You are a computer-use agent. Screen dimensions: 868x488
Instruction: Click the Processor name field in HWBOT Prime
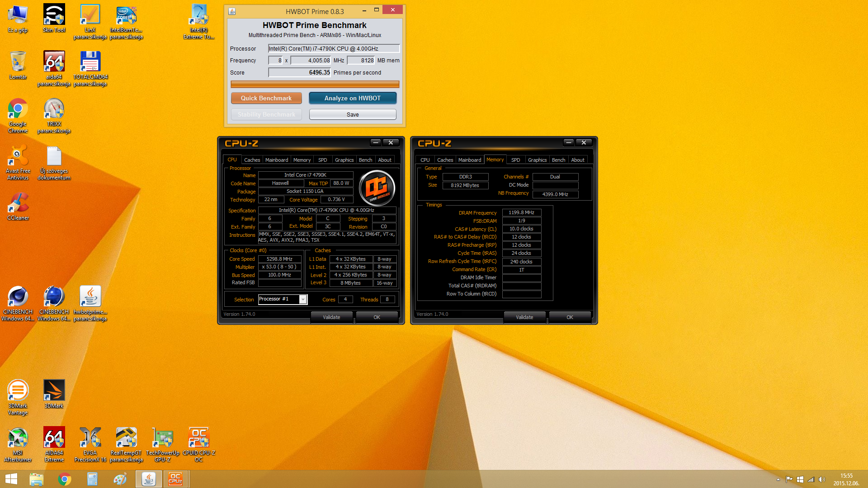coord(334,48)
